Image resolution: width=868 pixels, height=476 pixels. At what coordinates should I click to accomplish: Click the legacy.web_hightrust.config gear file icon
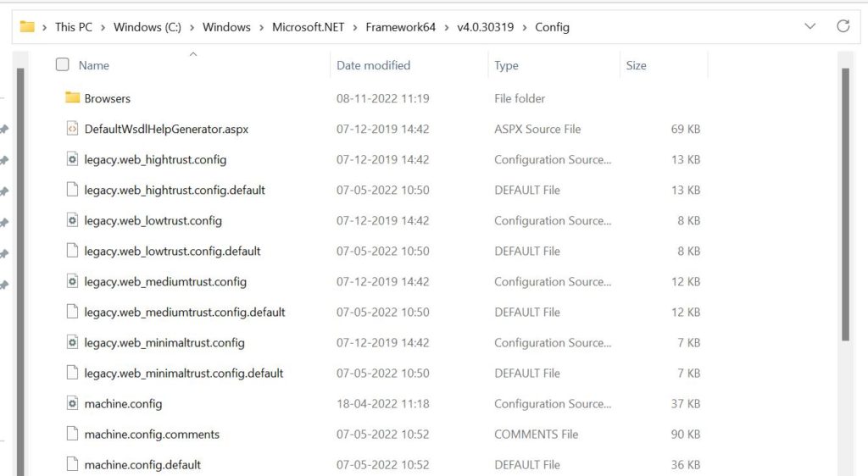(72, 159)
